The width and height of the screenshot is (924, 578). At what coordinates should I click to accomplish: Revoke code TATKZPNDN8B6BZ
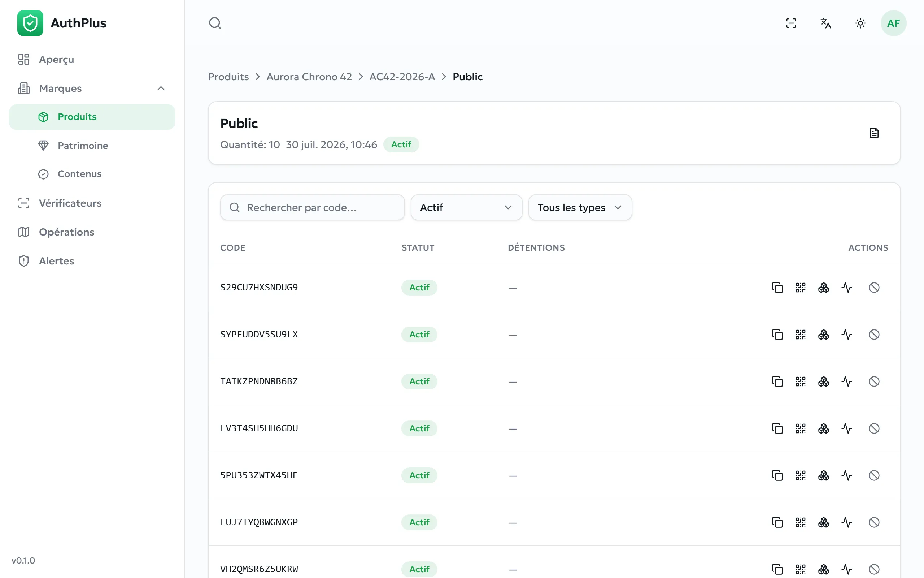[874, 381]
